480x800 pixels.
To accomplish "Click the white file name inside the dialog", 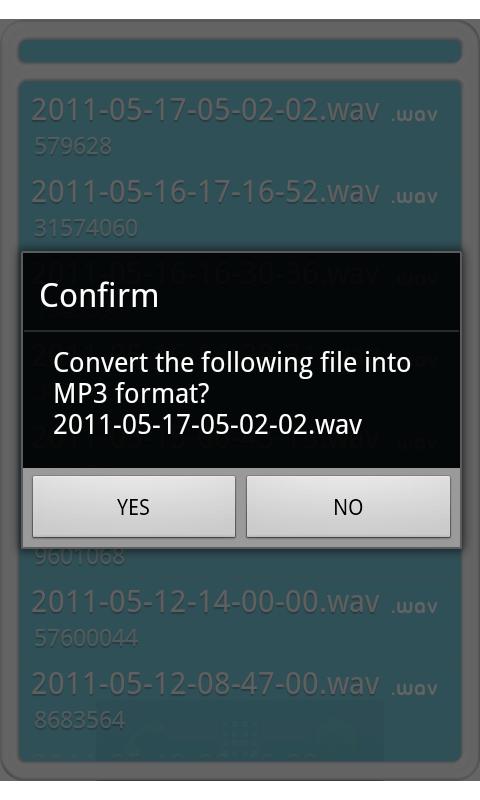I will tap(208, 424).
